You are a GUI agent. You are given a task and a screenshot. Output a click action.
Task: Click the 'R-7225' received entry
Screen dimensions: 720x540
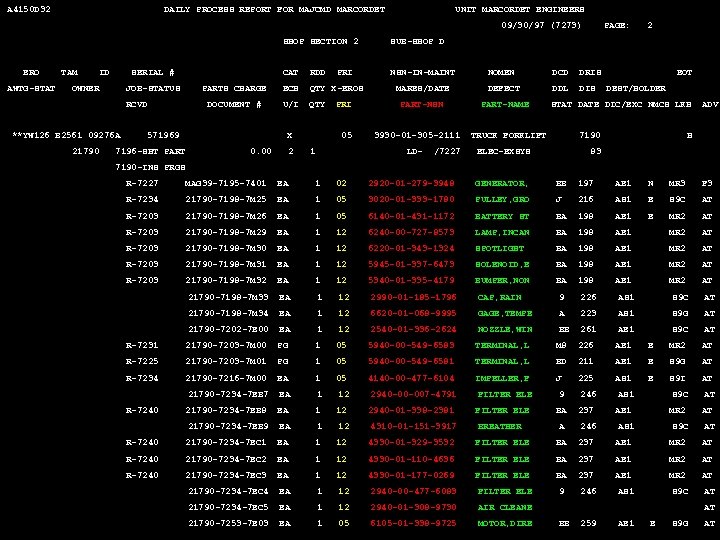coord(142,361)
